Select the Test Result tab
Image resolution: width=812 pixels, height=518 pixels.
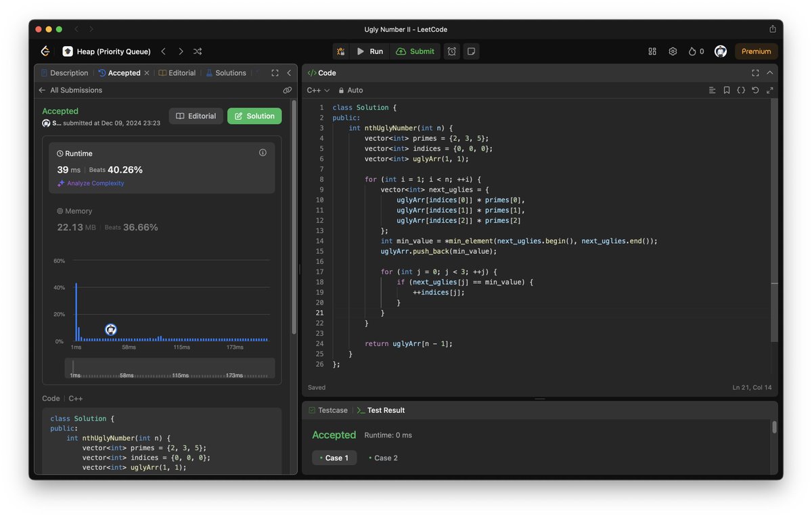click(x=381, y=410)
